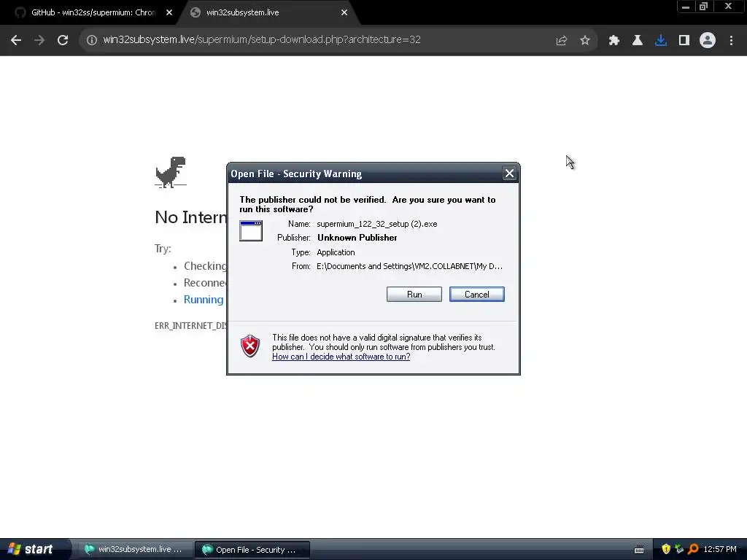Open the Running diagnostics link on error page

tap(204, 300)
